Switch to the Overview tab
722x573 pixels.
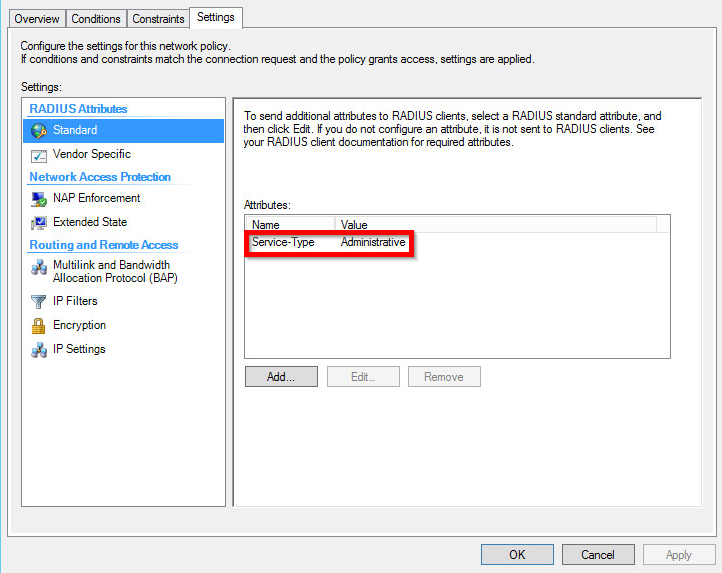click(37, 19)
